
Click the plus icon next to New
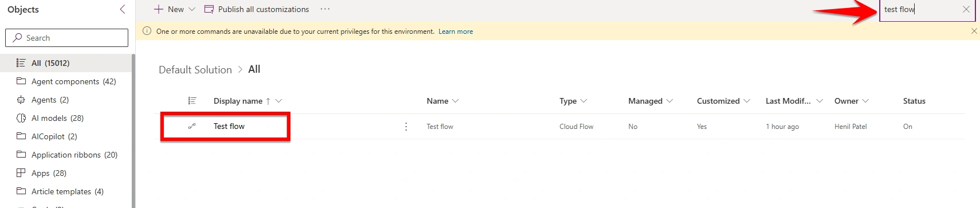(159, 9)
